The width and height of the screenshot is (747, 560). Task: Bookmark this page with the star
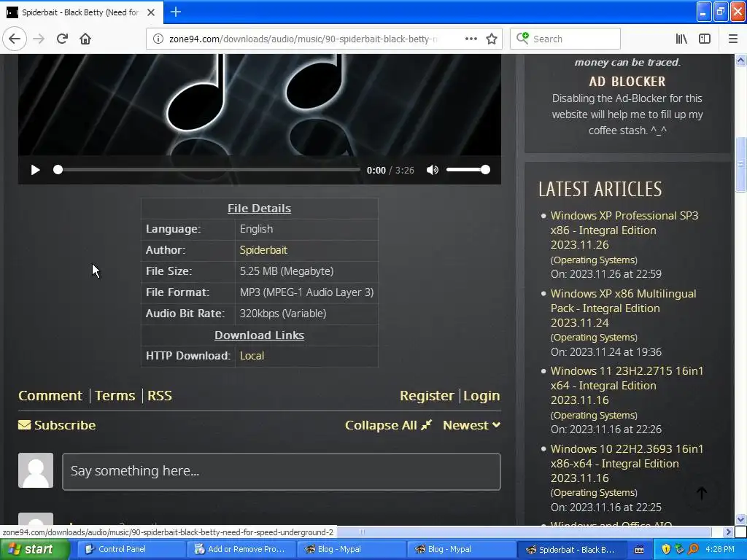click(x=492, y=39)
